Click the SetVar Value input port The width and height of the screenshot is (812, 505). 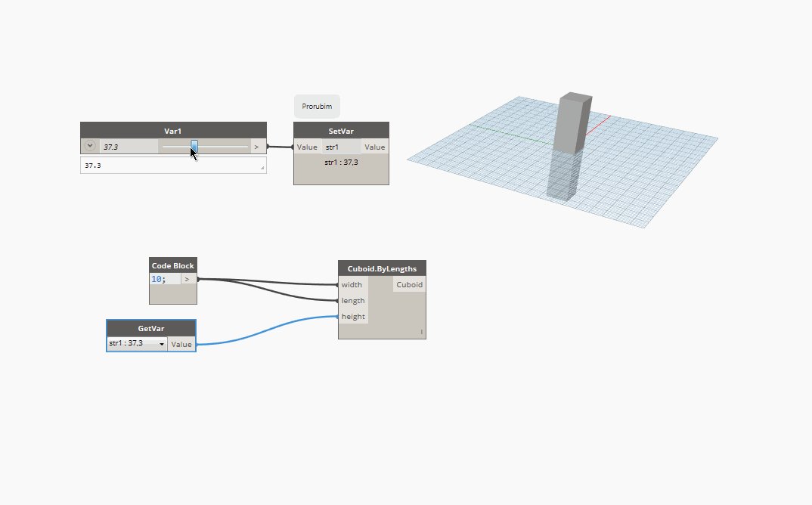307,147
